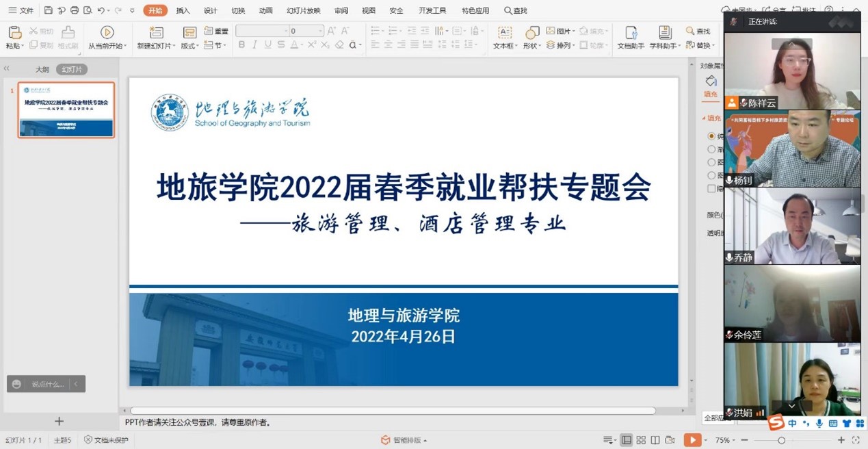The width and height of the screenshot is (868, 449).
Task: Click the slide sorter view icon in status bar
Action: (x=641, y=440)
